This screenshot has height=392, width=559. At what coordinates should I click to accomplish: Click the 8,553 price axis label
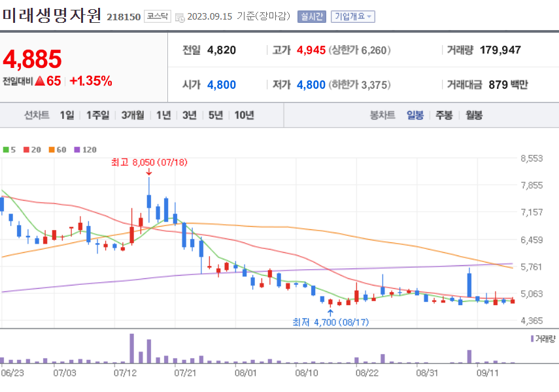[532, 158]
